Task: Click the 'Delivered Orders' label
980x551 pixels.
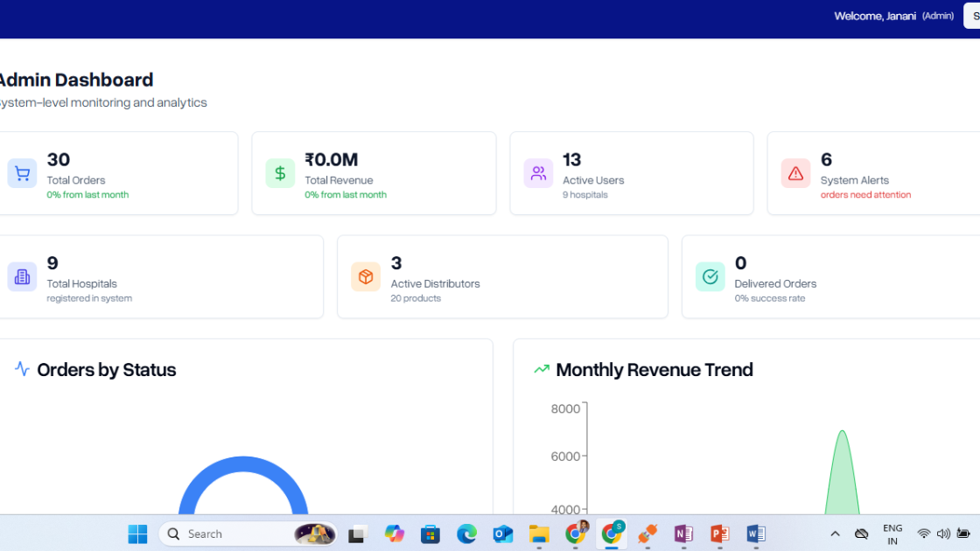Action: 775,283
